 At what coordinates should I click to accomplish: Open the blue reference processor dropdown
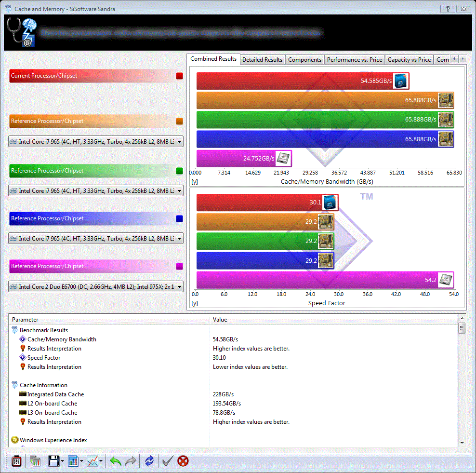[x=96, y=239]
